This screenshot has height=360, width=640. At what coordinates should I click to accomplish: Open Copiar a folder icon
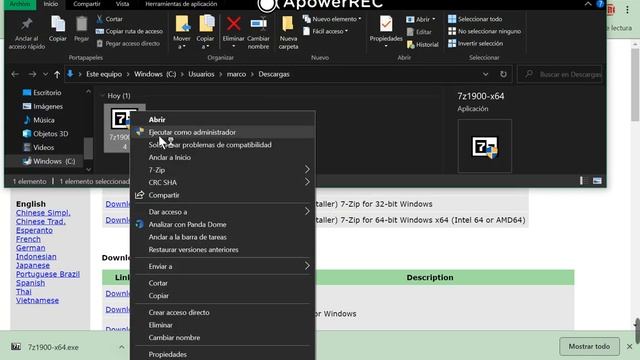[206, 24]
